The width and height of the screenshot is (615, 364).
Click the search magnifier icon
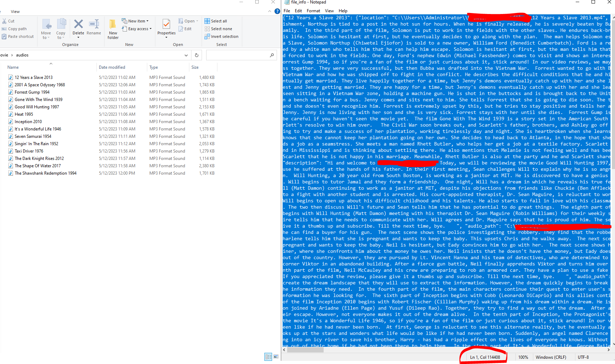click(272, 55)
